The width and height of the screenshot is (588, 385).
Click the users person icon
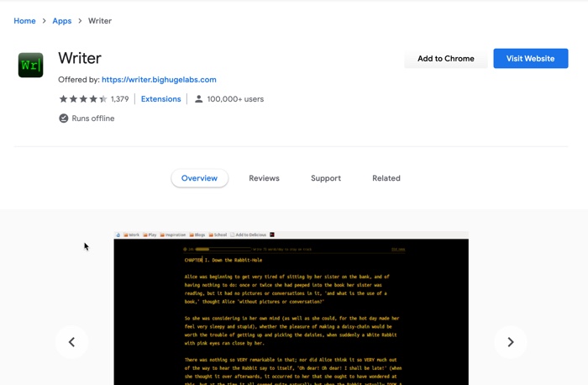click(199, 99)
